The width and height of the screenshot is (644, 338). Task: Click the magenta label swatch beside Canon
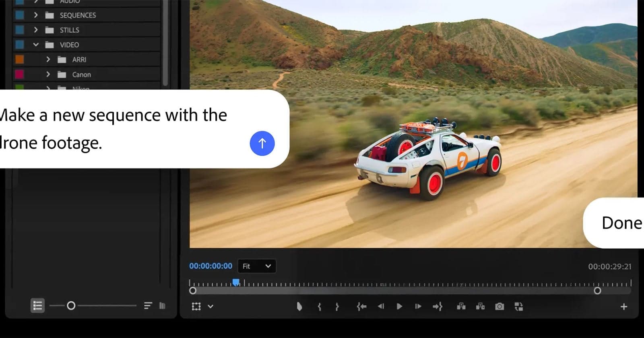coord(19,74)
